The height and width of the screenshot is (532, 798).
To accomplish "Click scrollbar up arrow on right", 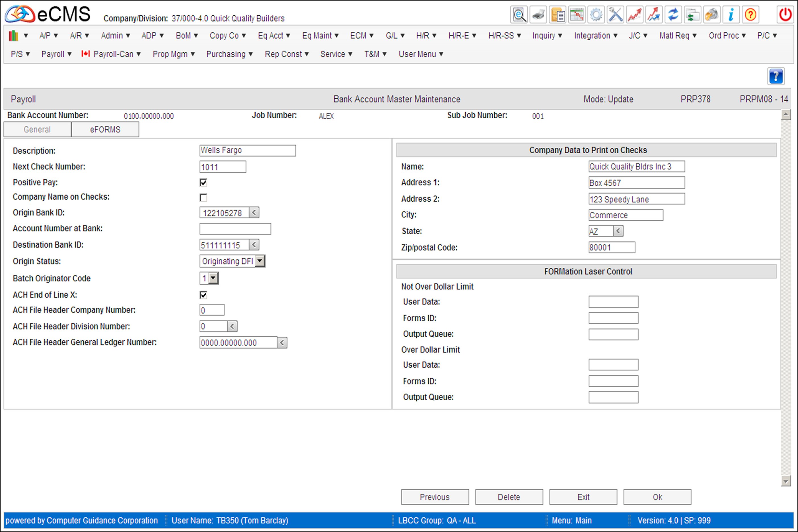I will coord(786,115).
